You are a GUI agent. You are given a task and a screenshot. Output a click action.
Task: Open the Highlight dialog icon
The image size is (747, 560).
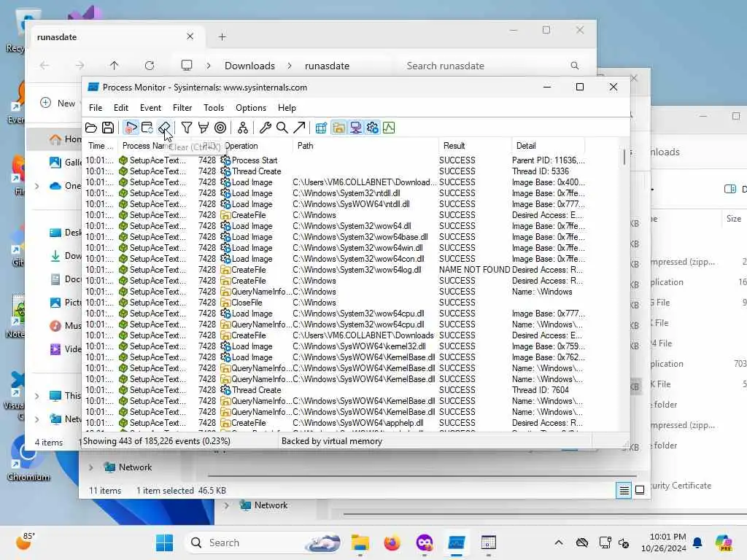(204, 128)
